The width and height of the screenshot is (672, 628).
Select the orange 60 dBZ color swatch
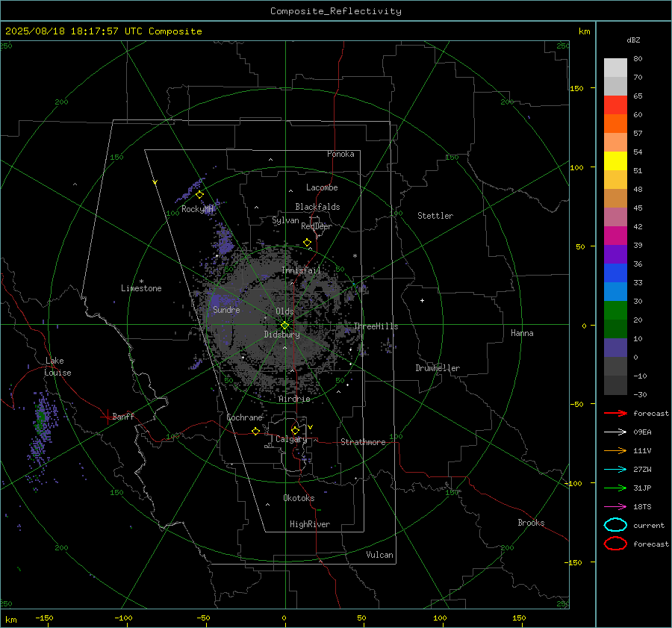click(615, 123)
